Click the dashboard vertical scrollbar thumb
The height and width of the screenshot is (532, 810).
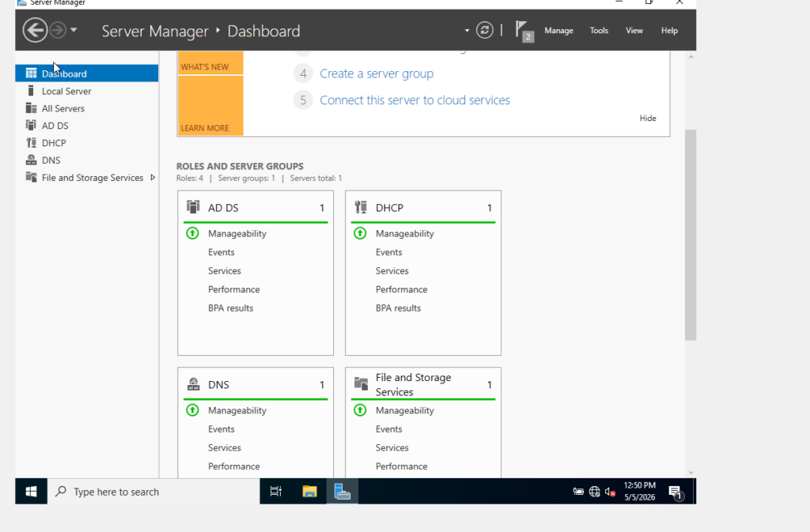690,235
